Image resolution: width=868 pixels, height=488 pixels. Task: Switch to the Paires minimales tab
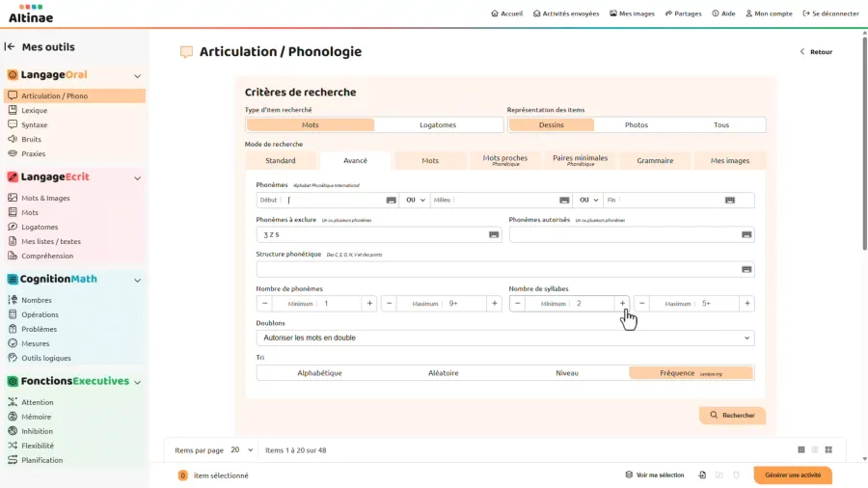580,161
